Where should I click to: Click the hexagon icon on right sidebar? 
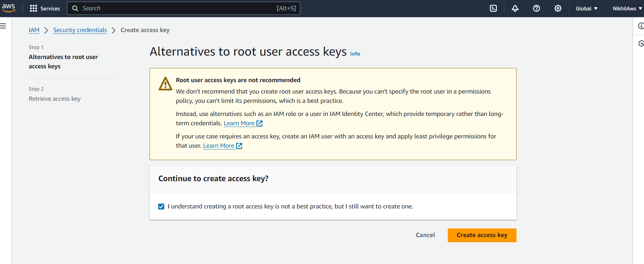[641, 43]
